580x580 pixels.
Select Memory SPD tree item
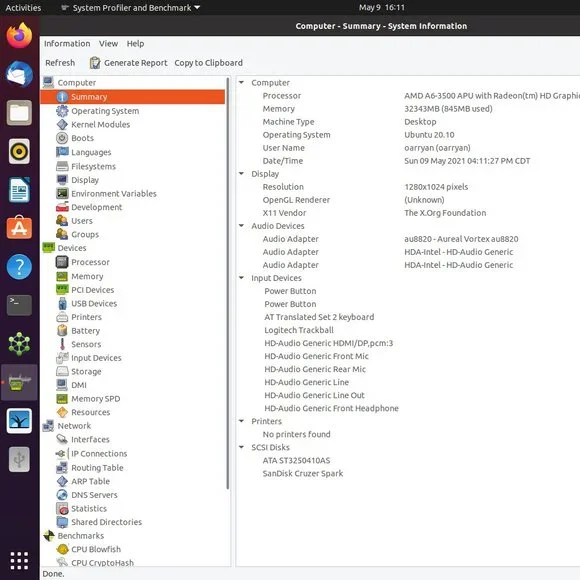coord(95,399)
